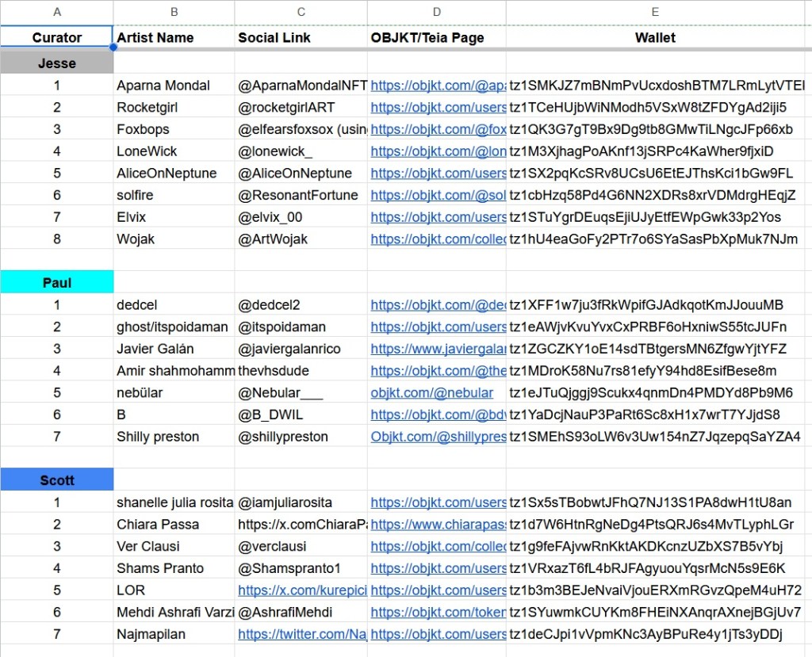The height and width of the screenshot is (657, 812).
Task: Open the objkt.com/@nebular link
Action: tap(432, 393)
